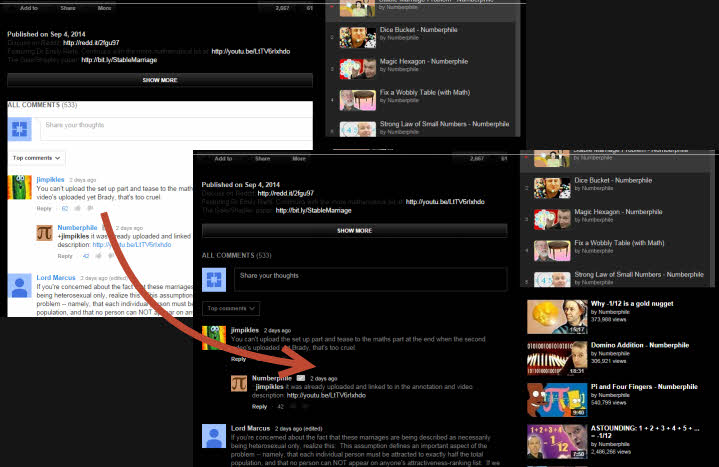Open youtu.be/LtTV6rlxhdo description link in back screenshot

point(251,51)
